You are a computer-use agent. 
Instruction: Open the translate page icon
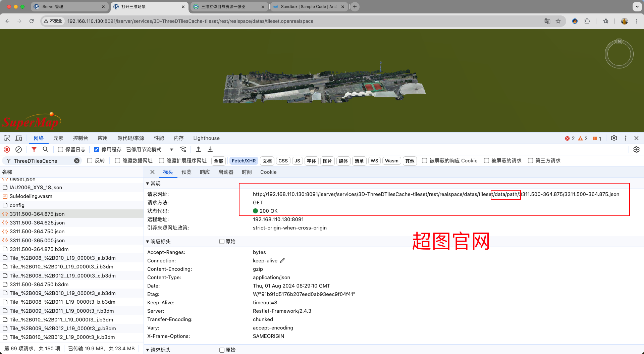[x=547, y=21]
